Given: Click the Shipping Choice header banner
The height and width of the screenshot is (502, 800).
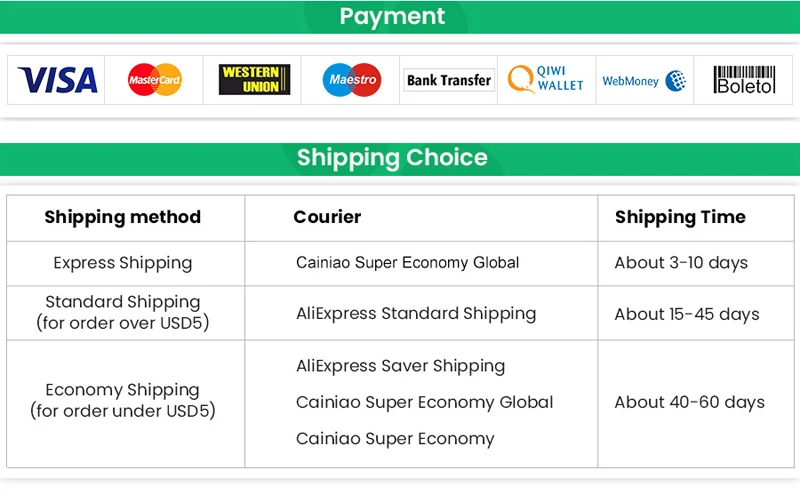Looking at the screenshot, I should (x=392, y=158).
